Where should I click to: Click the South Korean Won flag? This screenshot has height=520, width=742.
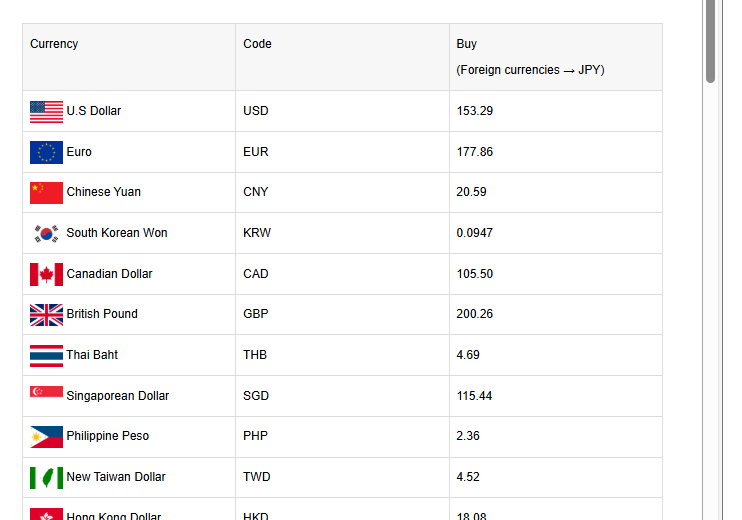coord(46,233)
